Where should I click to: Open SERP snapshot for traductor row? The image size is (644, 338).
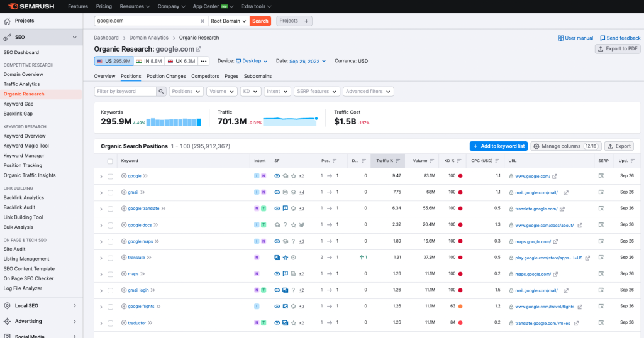click(601, 322)
